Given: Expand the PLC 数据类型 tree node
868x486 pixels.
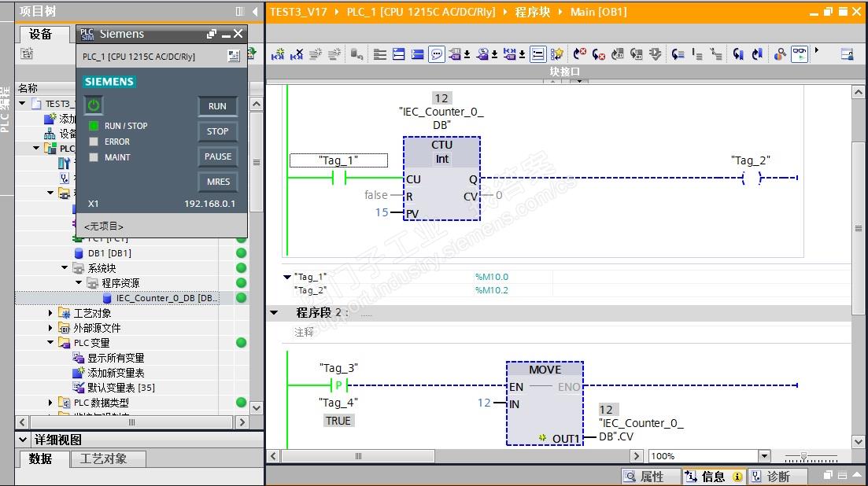Looking at the screenshot, I should [x=50, y=403].
